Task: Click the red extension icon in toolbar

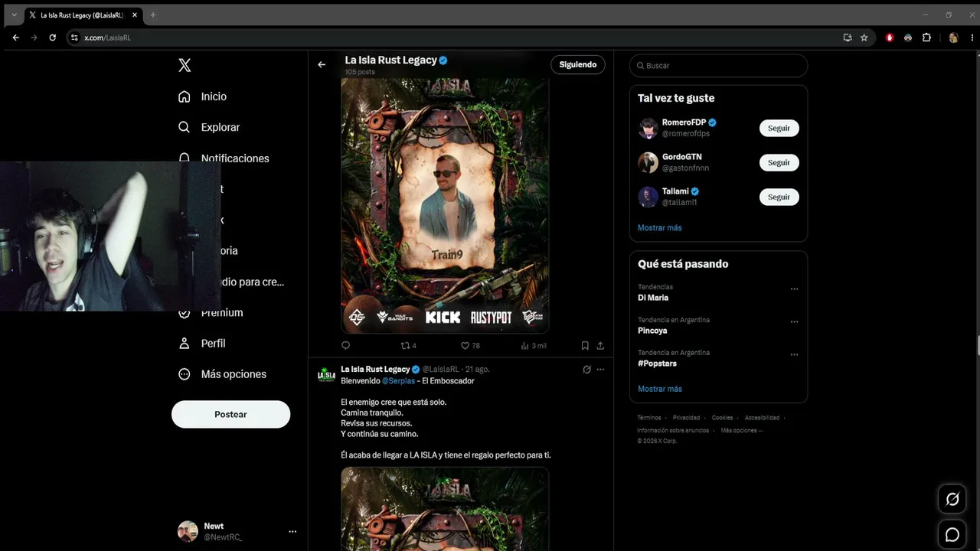Action: pos(890,37)
